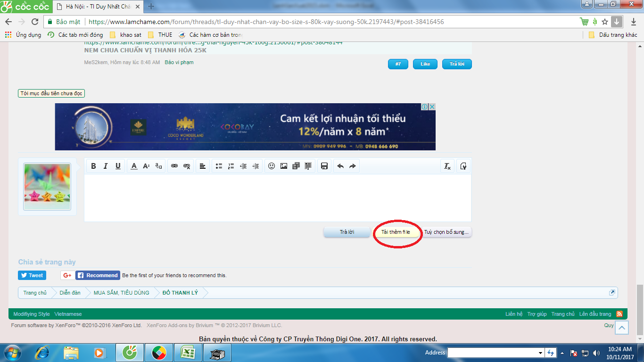Save the draft with the floppy disk icon
Screen dimensions: 644x362
324,166
